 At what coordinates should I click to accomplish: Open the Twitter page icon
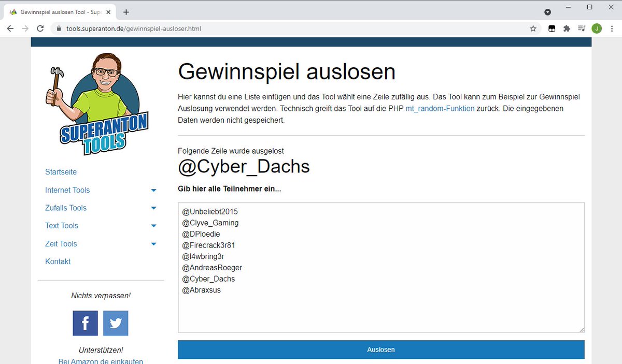[x=115, y=323]
